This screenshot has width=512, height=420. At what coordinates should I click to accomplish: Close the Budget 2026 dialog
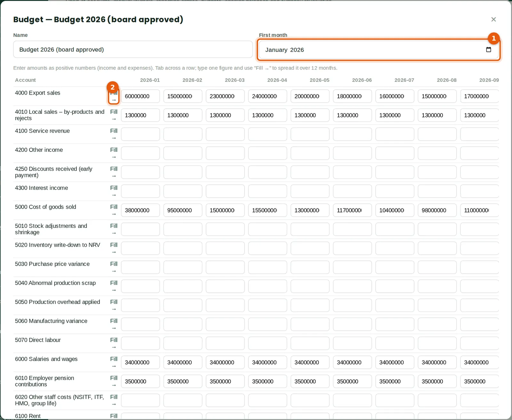pyautogui.click(x=493, y=19)
